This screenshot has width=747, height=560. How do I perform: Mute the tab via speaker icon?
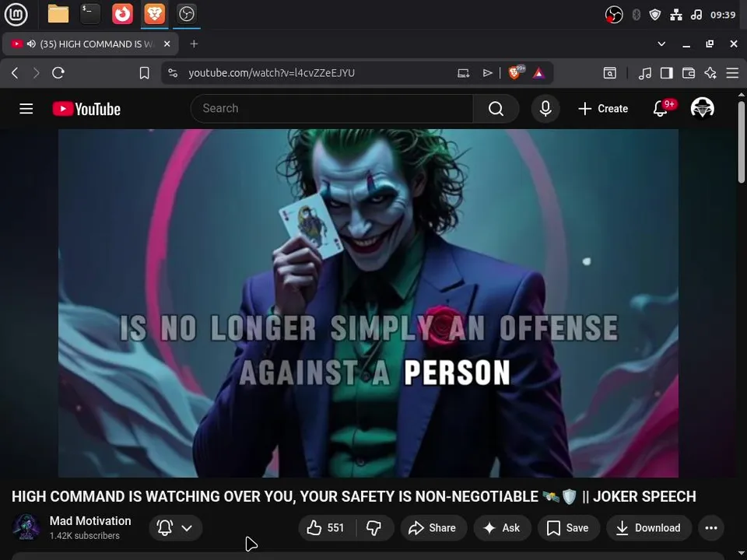point(31,44)
